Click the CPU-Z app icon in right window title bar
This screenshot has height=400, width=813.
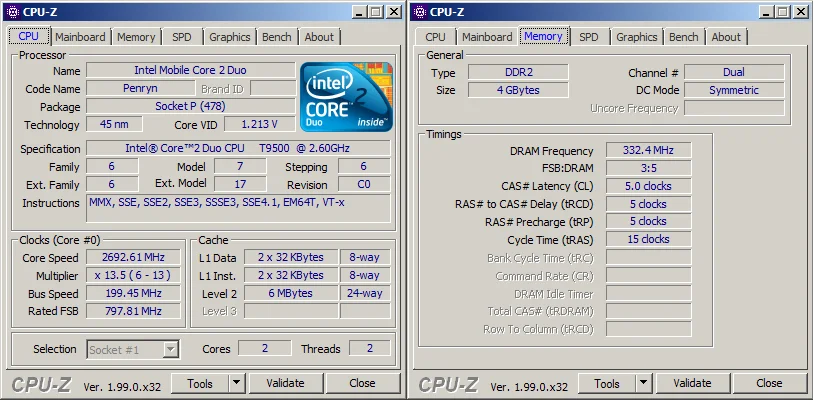(420, 11)
